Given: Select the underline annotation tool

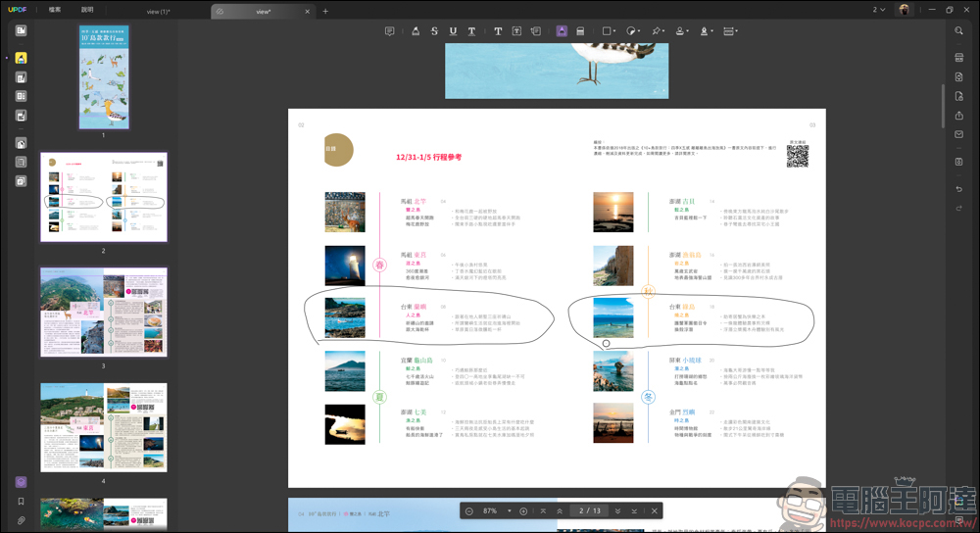Looking at the screenshot, I should (453, 31).
